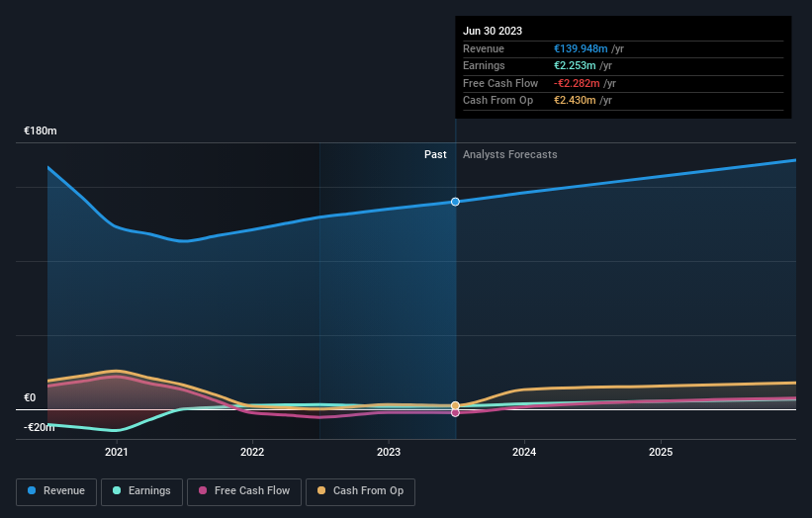Click the orange Cash From Op marker

point(455,405)
